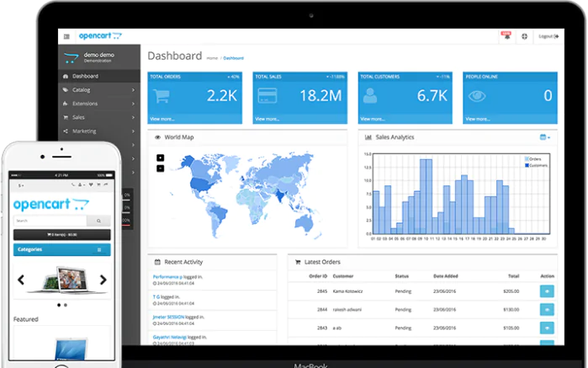The image size is (588, 368).
Task: Open the Extensions sidebar item
Action: pos(97,104)
